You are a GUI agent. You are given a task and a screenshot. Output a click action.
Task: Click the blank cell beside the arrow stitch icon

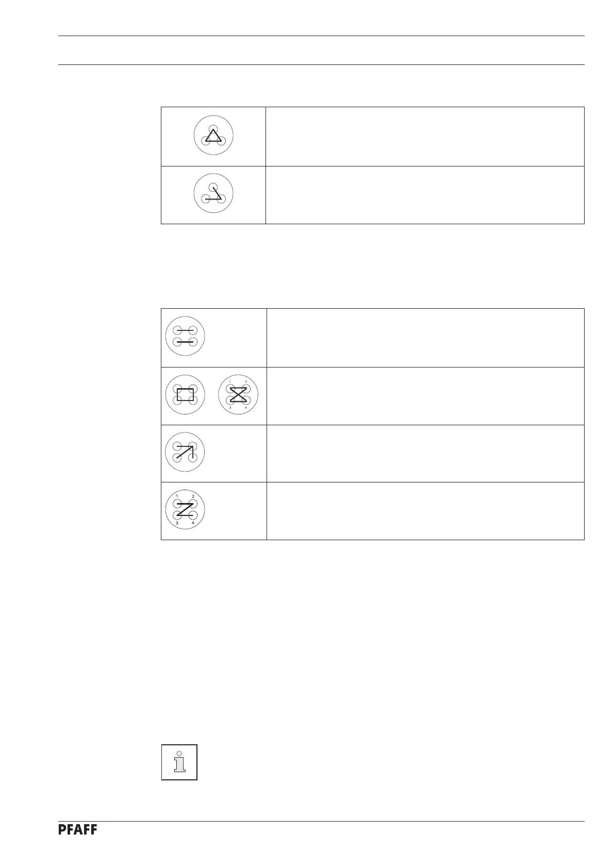(425, 454)
